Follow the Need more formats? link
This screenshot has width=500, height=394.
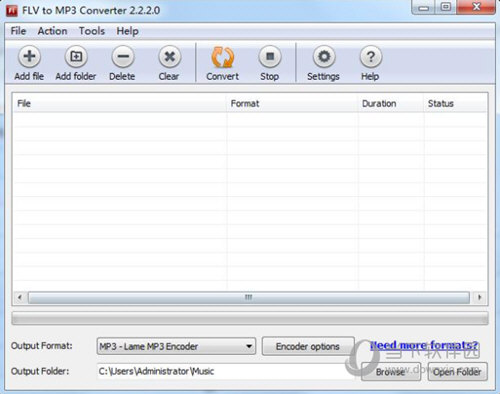(x=424, y=345)
